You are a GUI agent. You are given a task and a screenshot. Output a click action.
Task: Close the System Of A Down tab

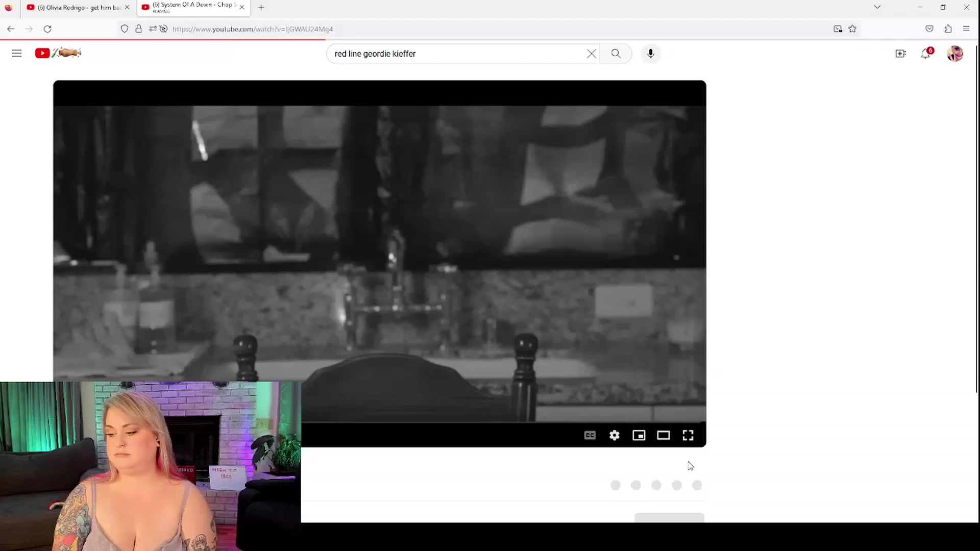tap(242, 7)
